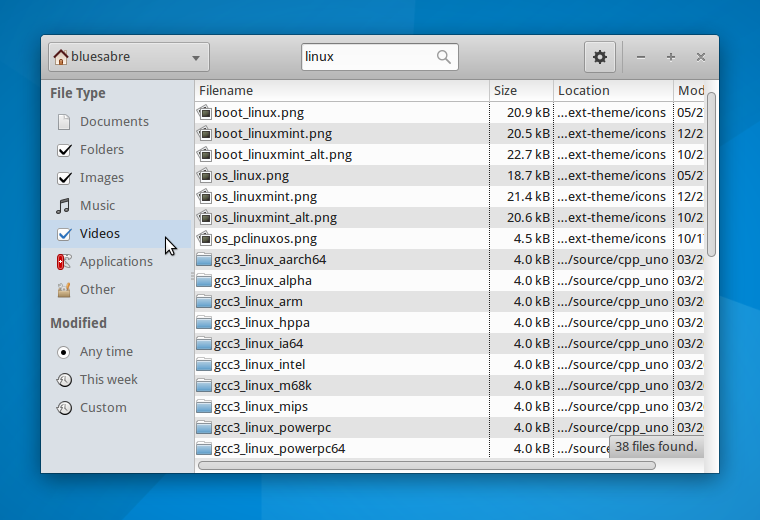Screen dimensions: 760x520
Task: Click the image icon for boot_linuxmint.png
Action: tap(205, 133)
